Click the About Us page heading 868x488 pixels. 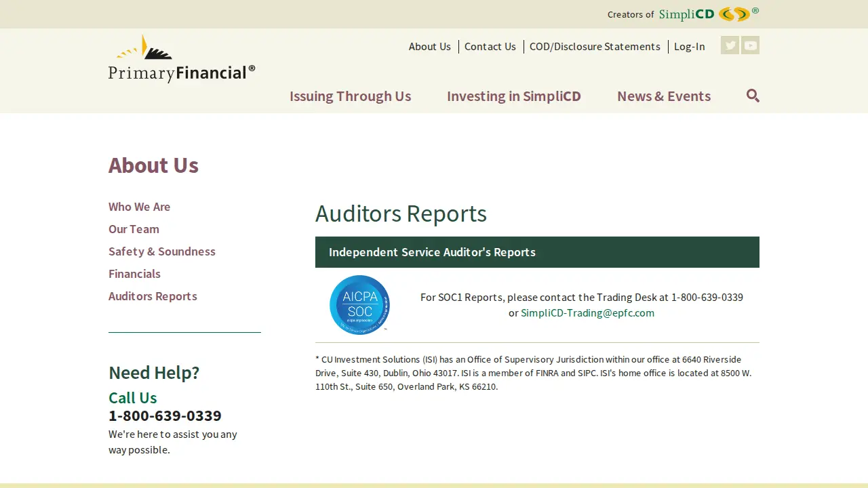[153, 165]
